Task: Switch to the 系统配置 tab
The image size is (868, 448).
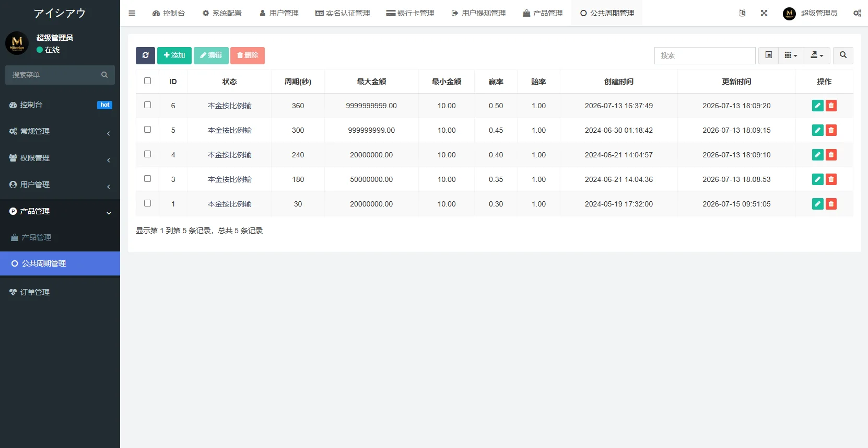Action: pos(222,13)
